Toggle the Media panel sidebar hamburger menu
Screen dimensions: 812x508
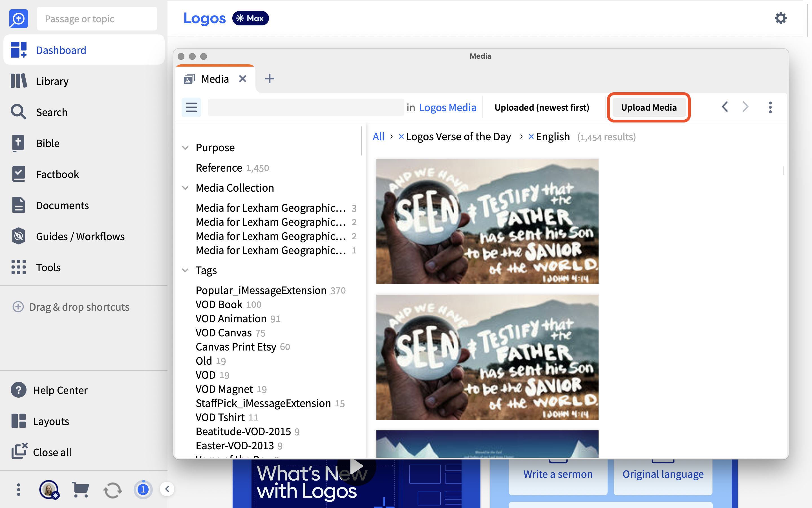(191, 108)
